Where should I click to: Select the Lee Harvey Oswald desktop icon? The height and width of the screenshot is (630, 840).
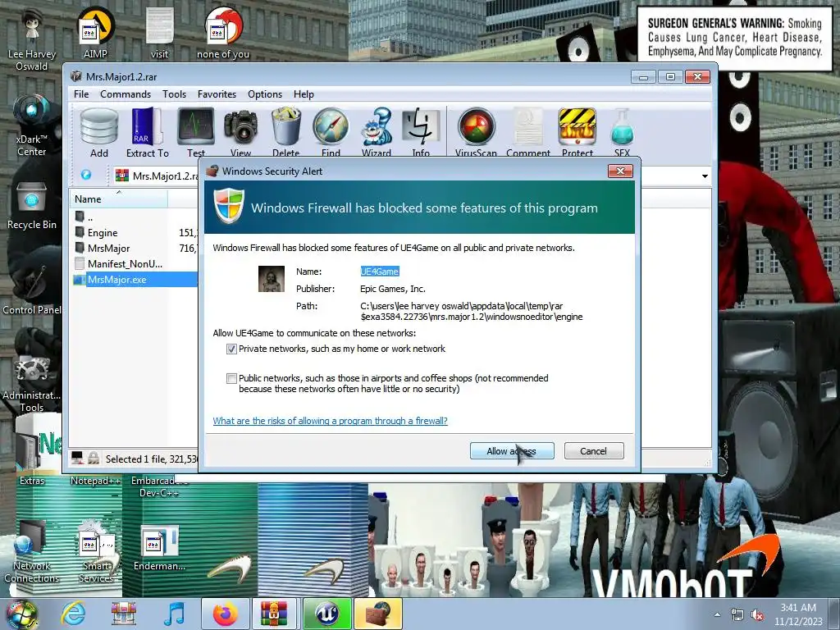tap(32, 39)
